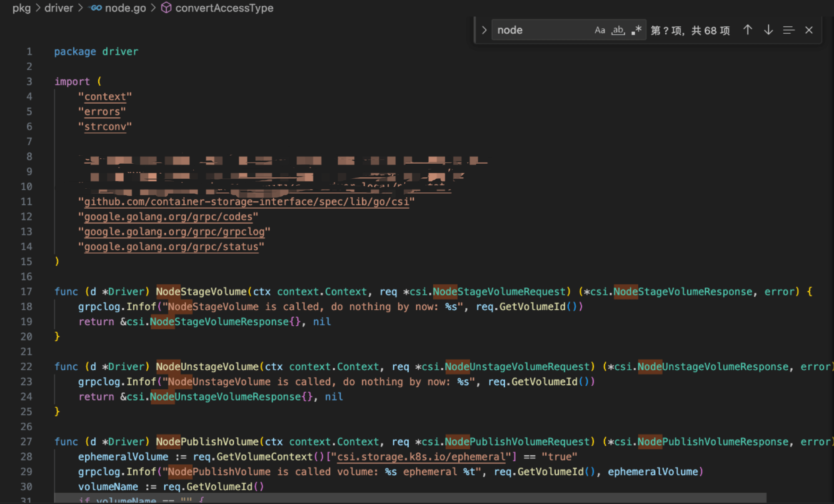The width and height of the screenshot is (834, 504).
Task: Toggle Find in Selection icon
Action: [x=789, y=30]
